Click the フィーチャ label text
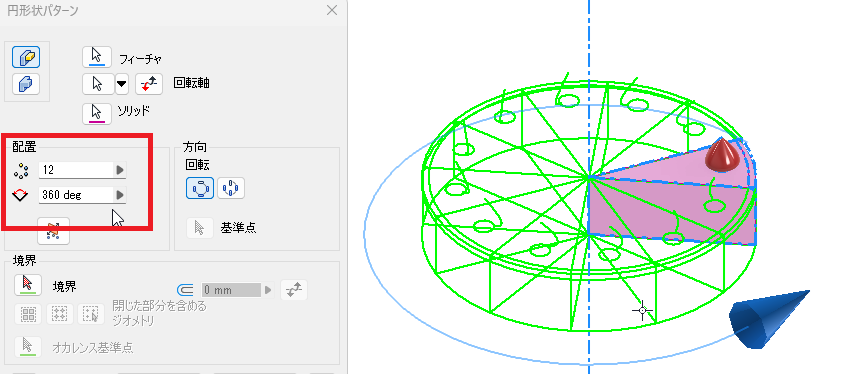The height and width of the screenshot is (374, 847). click(140, 59)
